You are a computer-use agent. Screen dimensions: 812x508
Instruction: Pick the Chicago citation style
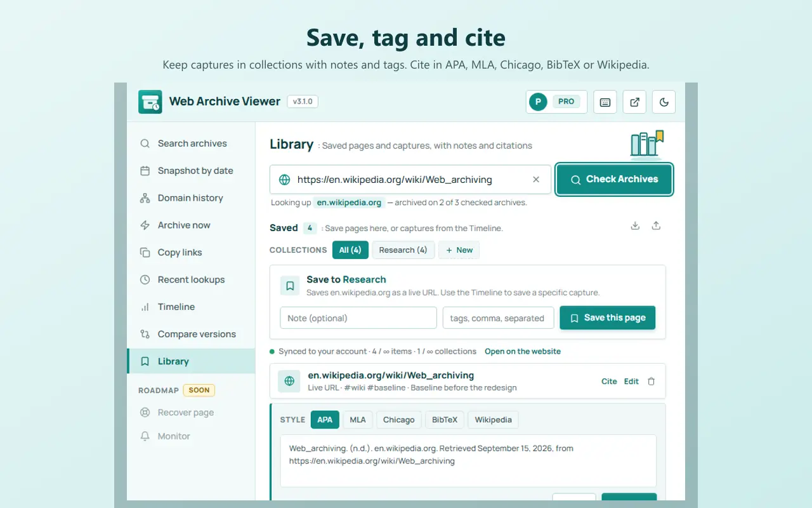399,420
